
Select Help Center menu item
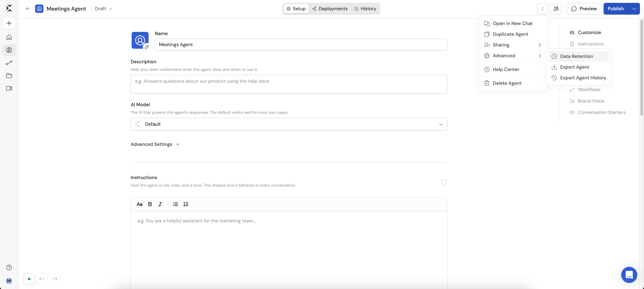click(513, 69)
